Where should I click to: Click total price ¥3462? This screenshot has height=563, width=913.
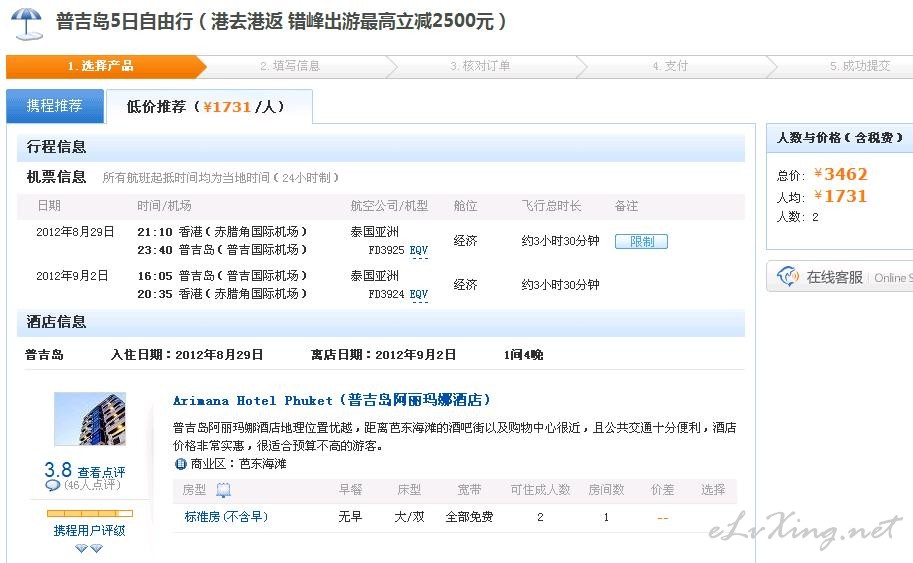(841, 174)
